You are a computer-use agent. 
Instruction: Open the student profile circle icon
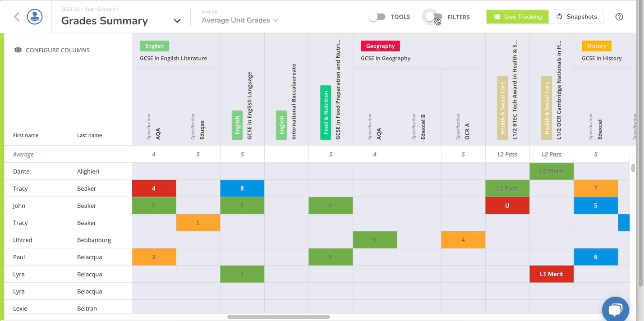click(35, 17)
